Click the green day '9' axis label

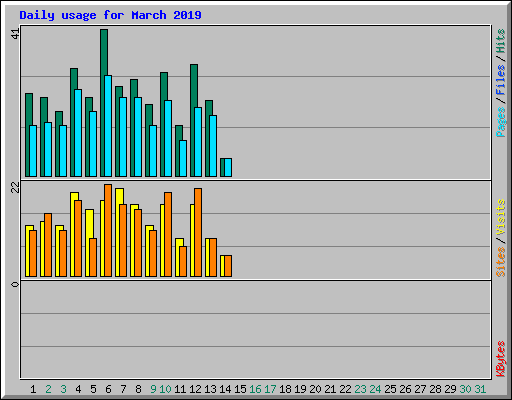pyautogui.click(x=153, y=389)
